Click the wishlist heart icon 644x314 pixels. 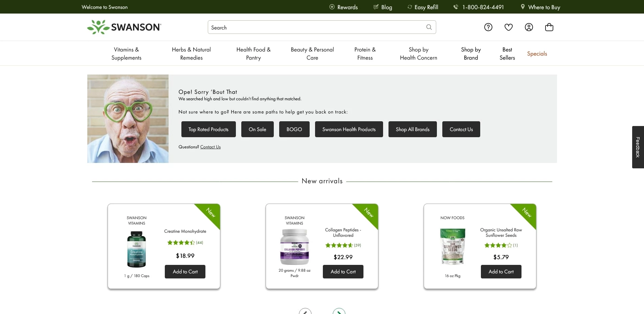tap(508, 27)
